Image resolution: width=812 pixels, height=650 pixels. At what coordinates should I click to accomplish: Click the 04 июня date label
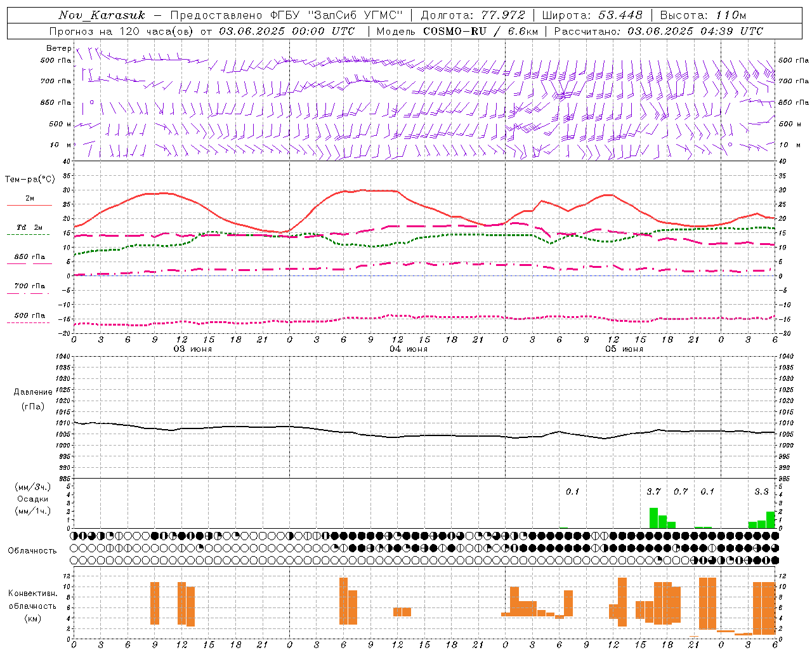point(409,349)
